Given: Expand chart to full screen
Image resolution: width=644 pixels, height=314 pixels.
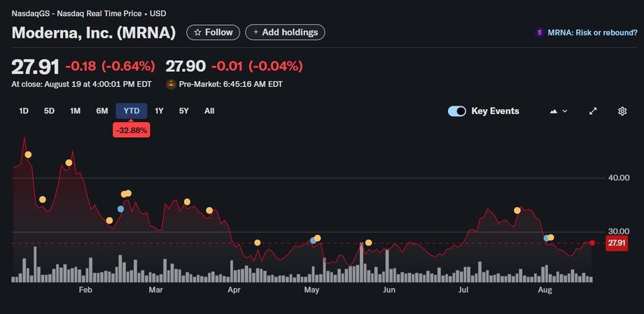Looking at the screenshot, I should pos(593,111).
